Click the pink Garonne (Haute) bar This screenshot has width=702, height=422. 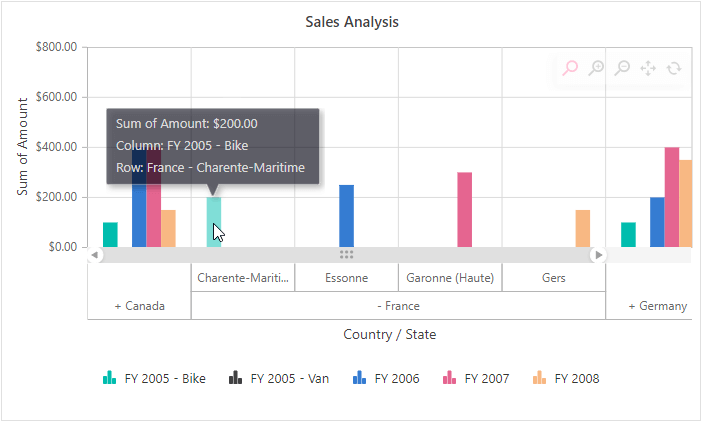pos(465,209)
